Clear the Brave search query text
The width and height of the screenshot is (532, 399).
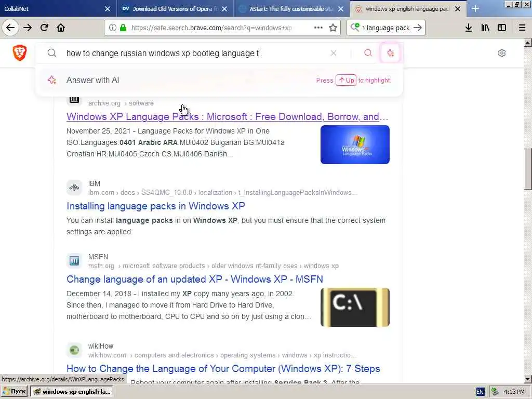[x=334, y=53]
